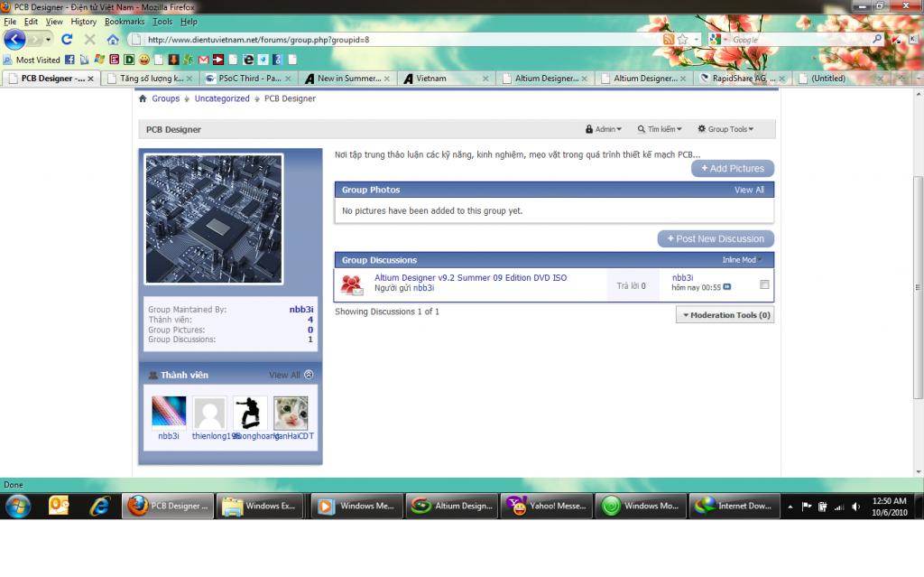
Task: Open the back/forward history dropdown arrow
Action: click(x=48, y=40)
